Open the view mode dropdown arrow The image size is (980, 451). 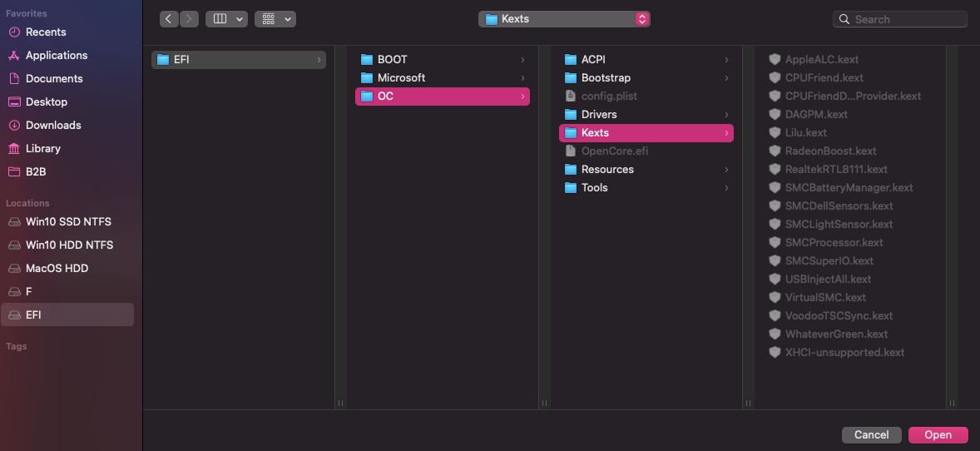pos(240,19)
